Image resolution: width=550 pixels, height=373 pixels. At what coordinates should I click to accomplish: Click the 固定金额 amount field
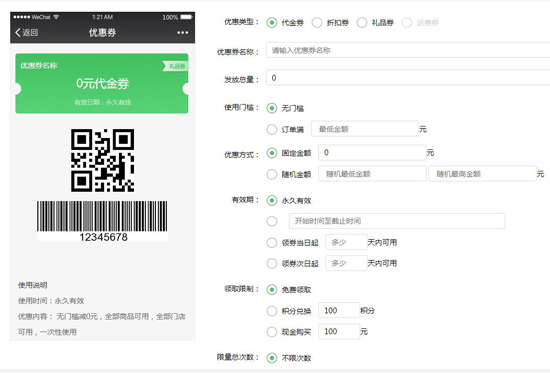(372, 153)
